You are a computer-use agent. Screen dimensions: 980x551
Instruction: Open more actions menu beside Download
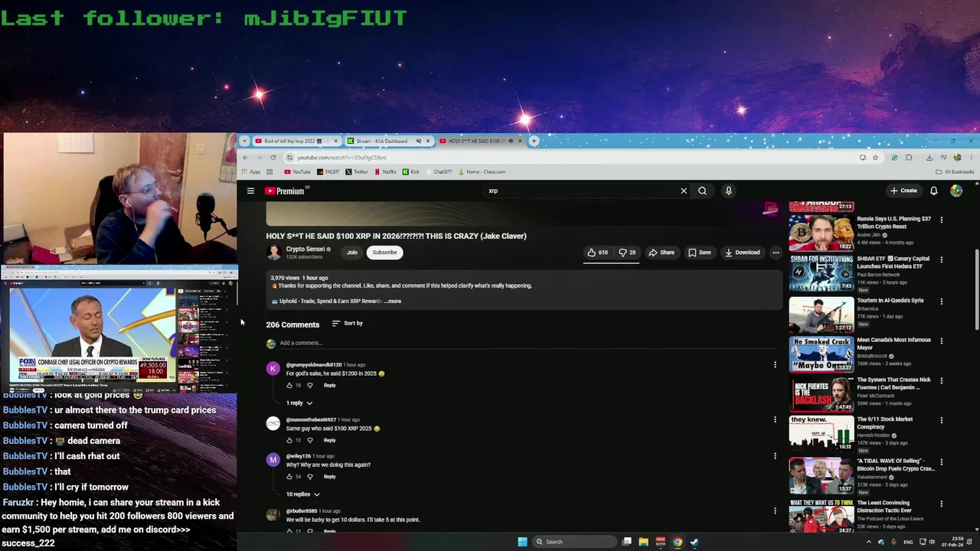click(x=776, y=253)
